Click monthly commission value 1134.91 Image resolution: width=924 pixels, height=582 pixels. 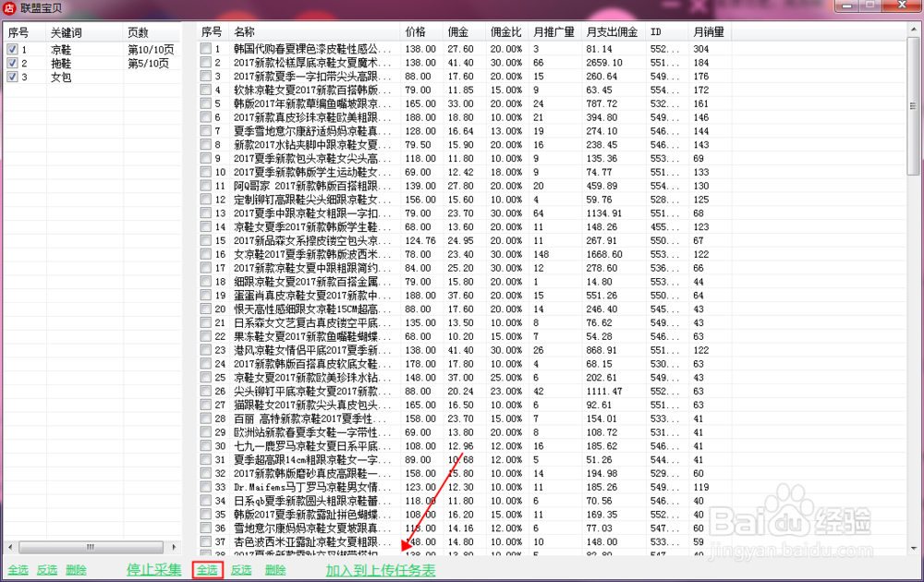pyautogui.click(x=604, y=213)
